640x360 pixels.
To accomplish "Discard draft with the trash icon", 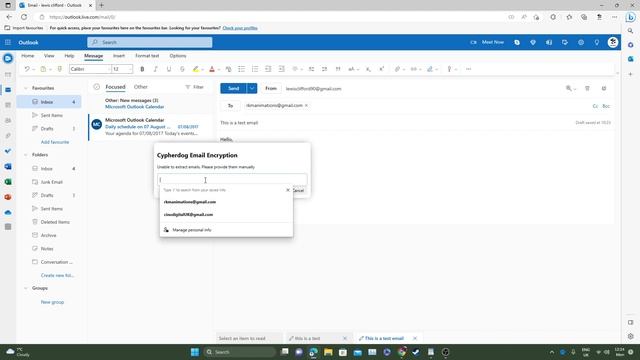I will [587, 89].
